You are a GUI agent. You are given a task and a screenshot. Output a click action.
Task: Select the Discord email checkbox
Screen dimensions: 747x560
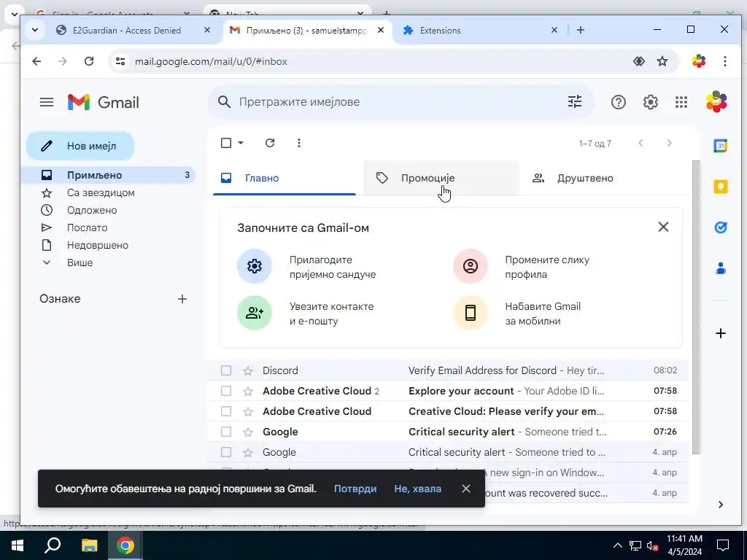pyautogui.click(x=226, y=370)
